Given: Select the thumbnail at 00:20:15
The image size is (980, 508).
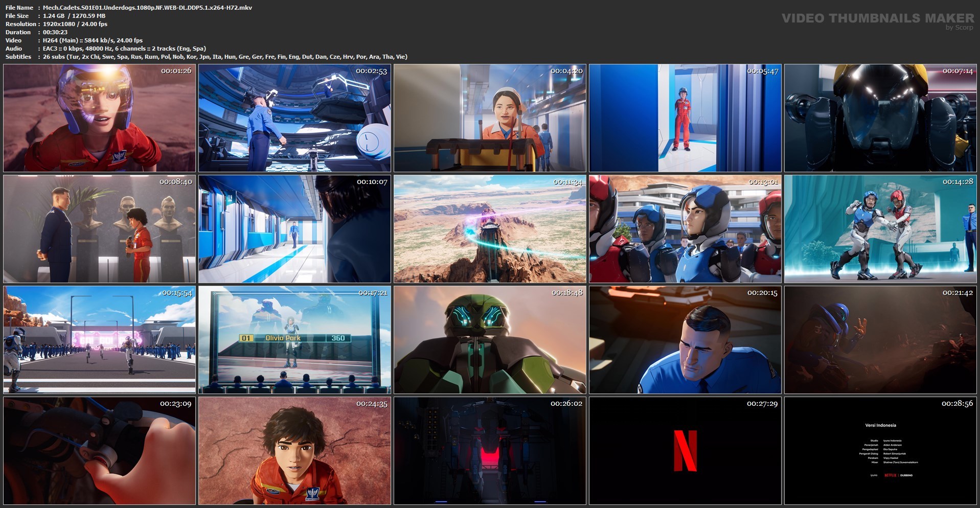Looking at the screenshot, I should 686,340.
